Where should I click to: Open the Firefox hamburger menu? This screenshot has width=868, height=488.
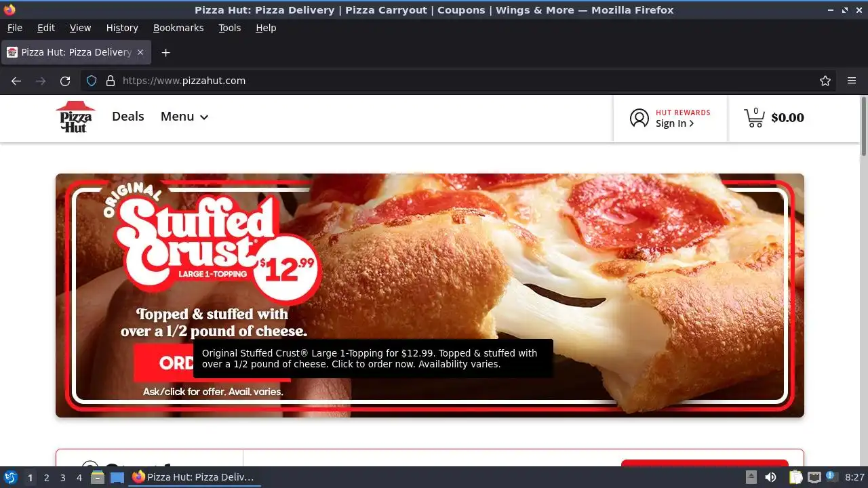point(852,81)
